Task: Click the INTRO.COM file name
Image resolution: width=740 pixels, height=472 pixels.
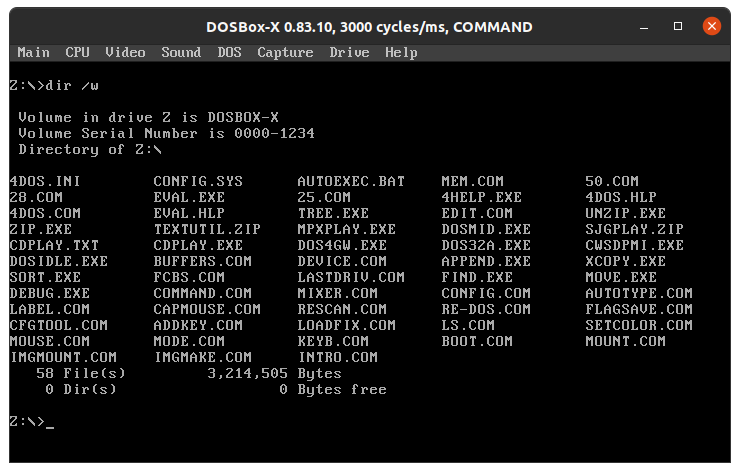Action: (338, 358)
